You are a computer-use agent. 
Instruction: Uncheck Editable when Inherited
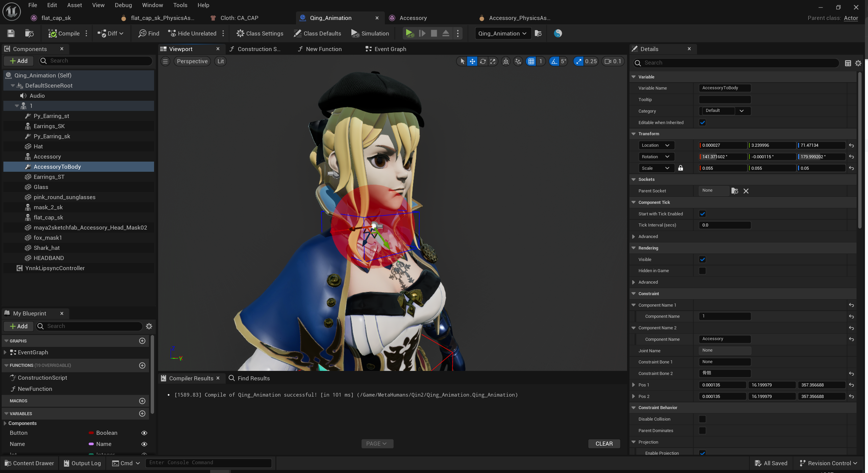click(702, 122)
